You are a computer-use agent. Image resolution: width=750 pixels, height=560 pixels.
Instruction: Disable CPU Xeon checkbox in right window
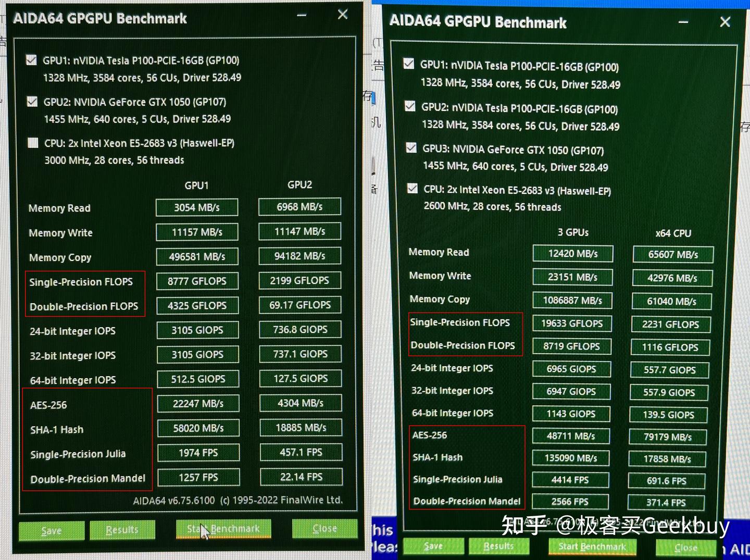tap(412, 189)
